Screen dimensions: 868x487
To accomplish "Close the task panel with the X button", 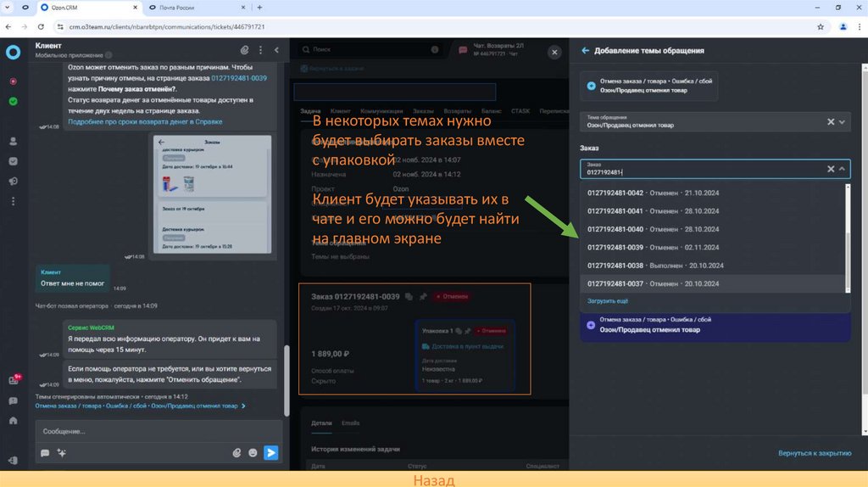I will (x=554, y=52).
